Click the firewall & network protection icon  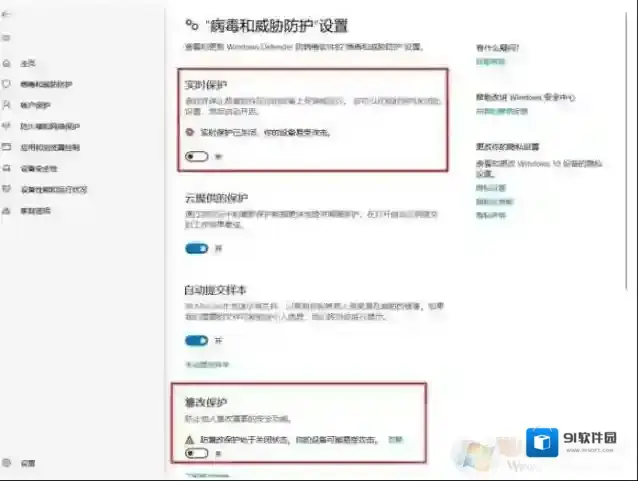(x=8, y=126)
